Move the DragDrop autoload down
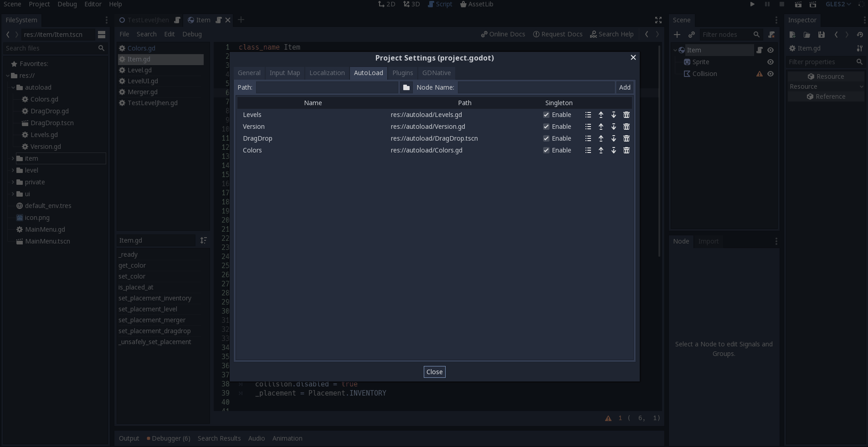 pyautogui.click(x=613, y=138)
